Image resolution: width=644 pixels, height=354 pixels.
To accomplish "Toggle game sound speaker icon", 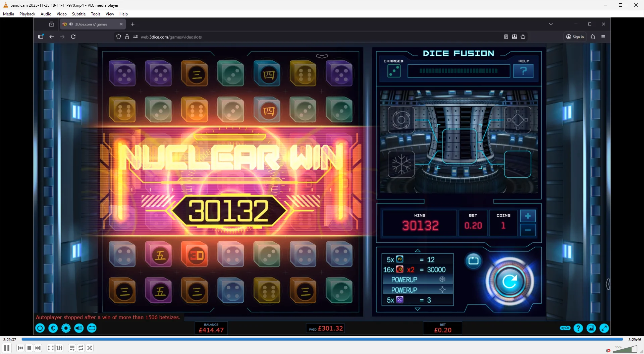I will click(x=79, y=328).
